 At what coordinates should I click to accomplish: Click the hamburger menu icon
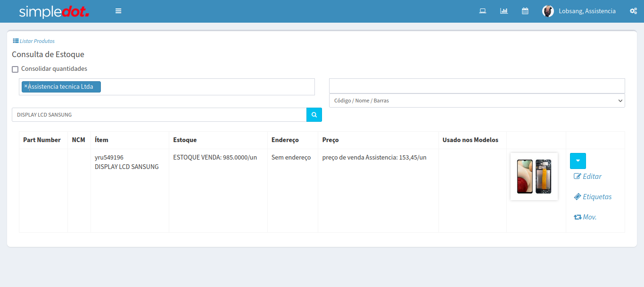click(x=118, y=11)
